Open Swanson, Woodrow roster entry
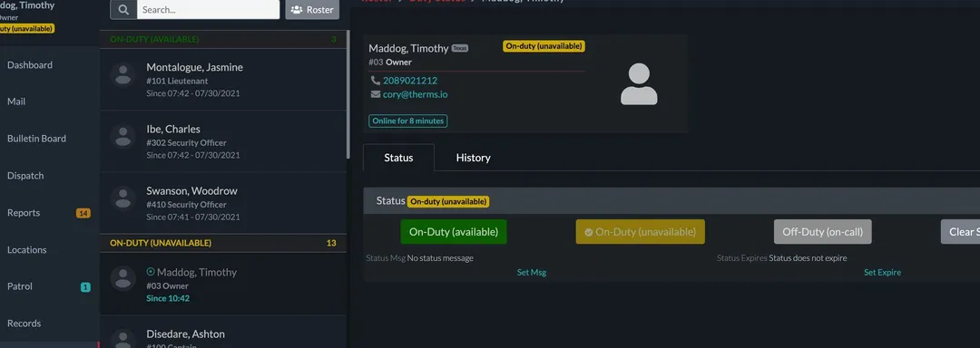Screen dimensions: 980x348 223,203
